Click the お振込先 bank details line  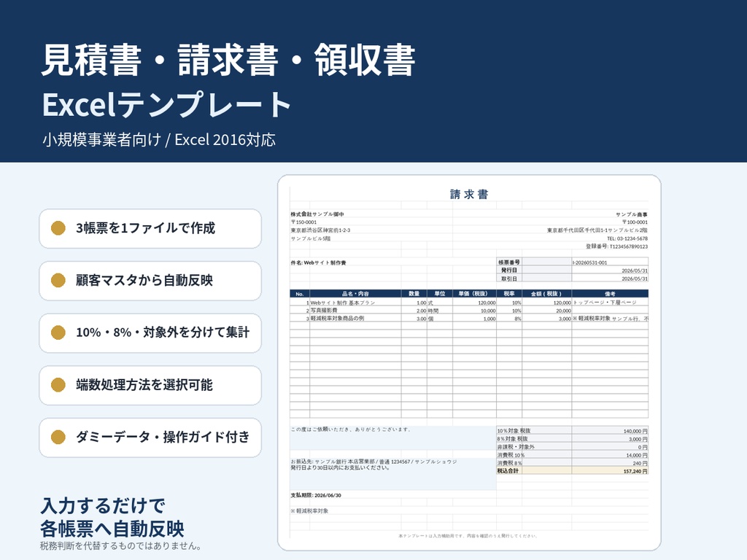[x=374, y=462]
